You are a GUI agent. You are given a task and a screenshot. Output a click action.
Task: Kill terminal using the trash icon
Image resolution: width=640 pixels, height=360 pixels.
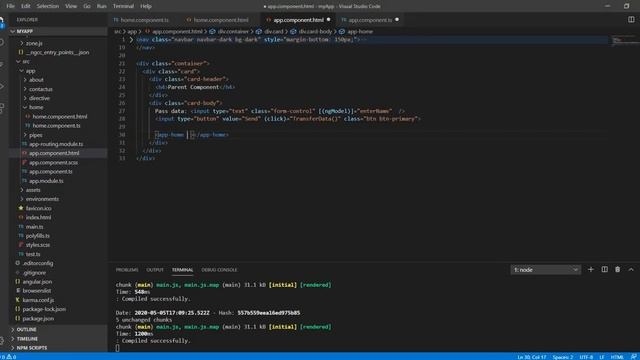618,269
